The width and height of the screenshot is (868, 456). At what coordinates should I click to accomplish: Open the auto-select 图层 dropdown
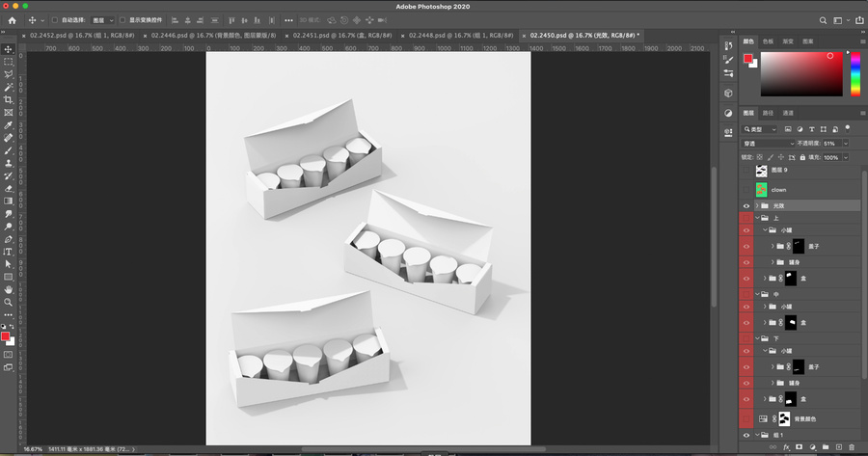103,20
